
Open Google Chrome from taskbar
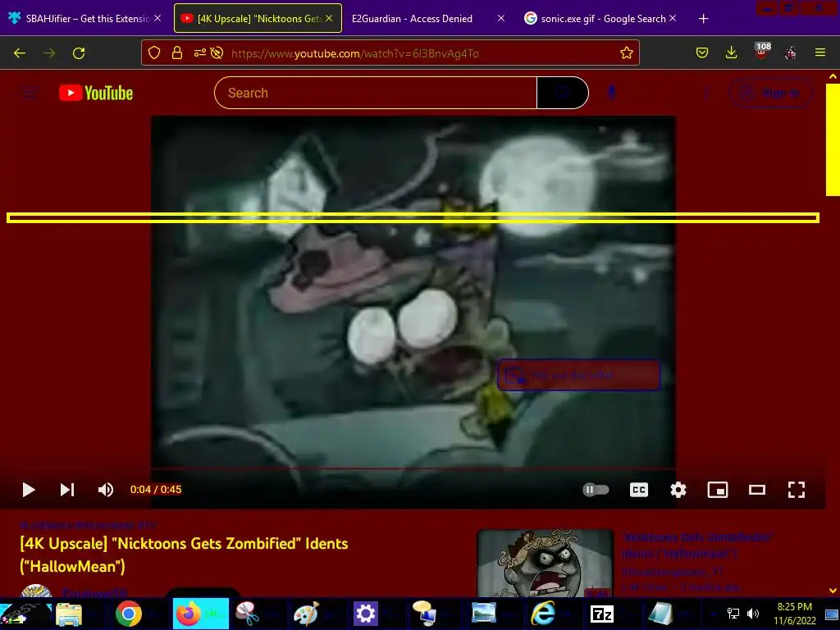click(x=129, y=614)
